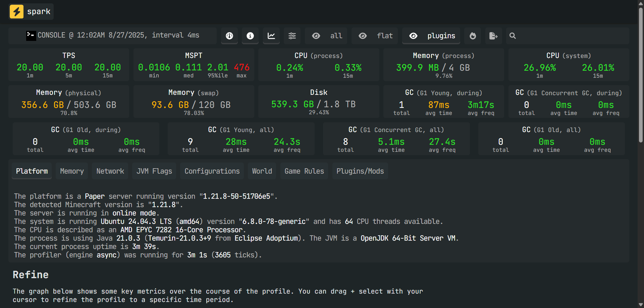Image resolution: width=644 pixels, height=308 pixels.
Task: Open the search magnifier icon
Action: click(x=513, y=36)
